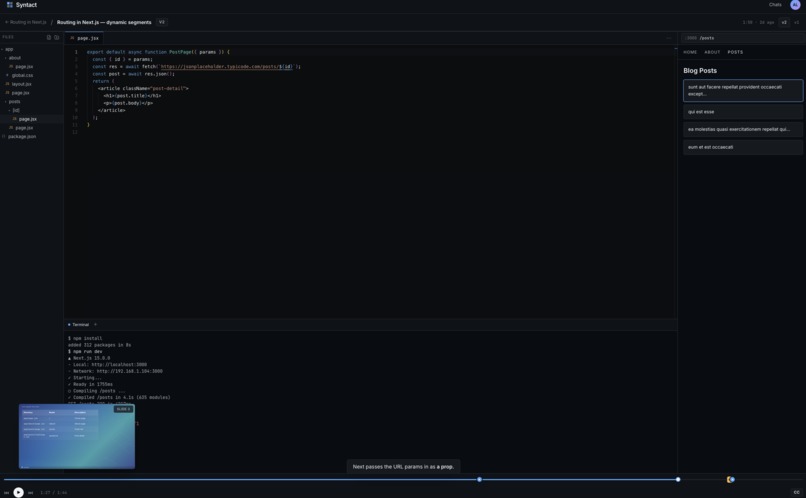This screenshot has width=806, height=498.
Task: Switch to the v1 version button
Action: 796,22
